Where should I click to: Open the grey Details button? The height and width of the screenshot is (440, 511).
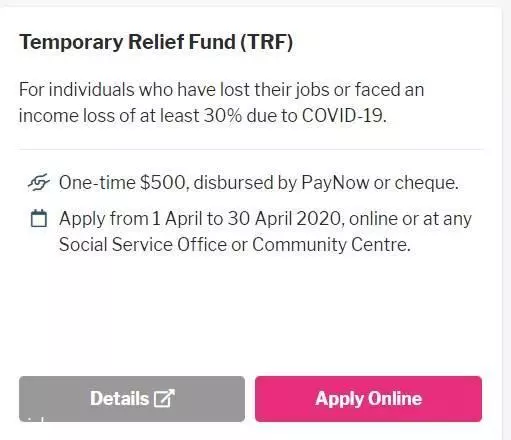pyautogui.click(x=132, y=399)
